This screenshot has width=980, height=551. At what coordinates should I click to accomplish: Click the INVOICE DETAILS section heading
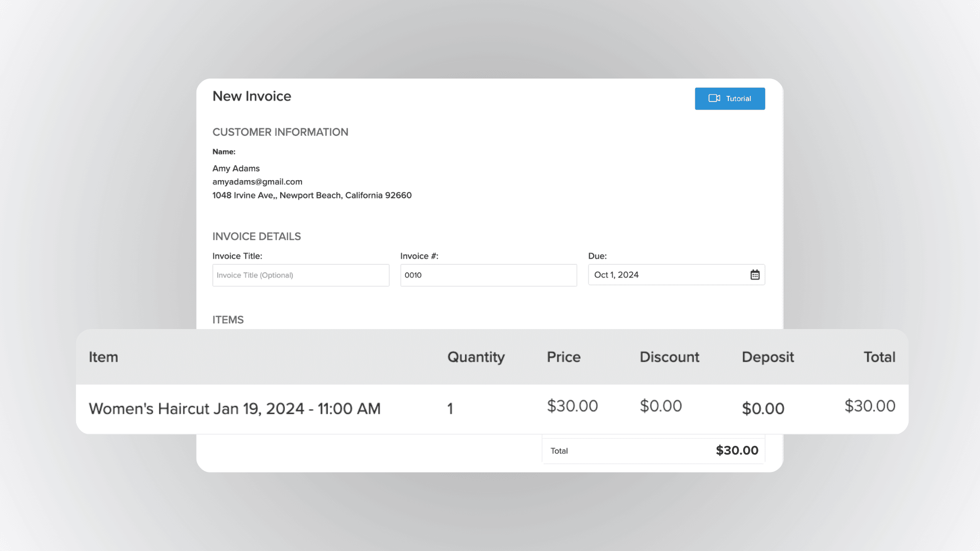[x=257, y=236]
